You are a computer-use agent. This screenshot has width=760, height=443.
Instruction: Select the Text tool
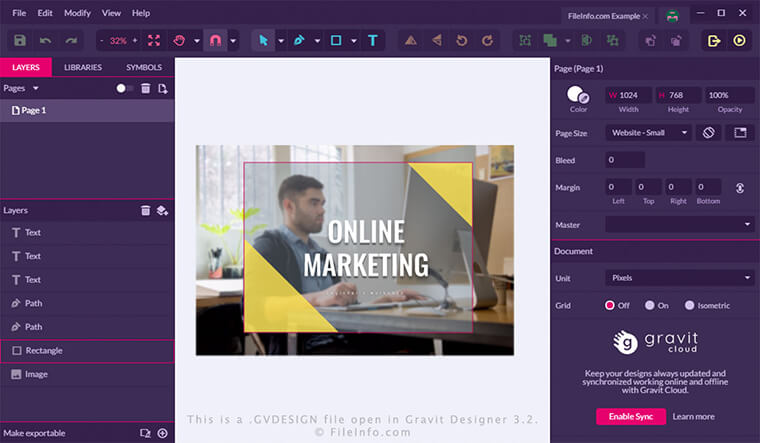coord(373,41)
